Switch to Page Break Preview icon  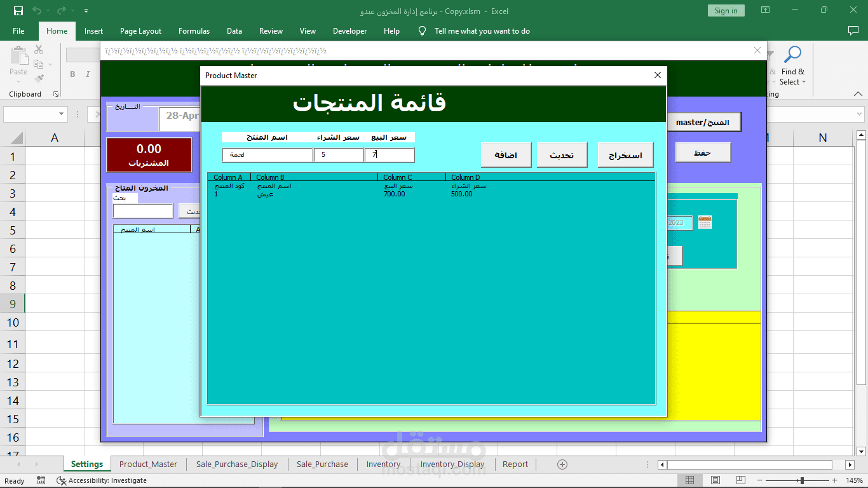[741, 480]
